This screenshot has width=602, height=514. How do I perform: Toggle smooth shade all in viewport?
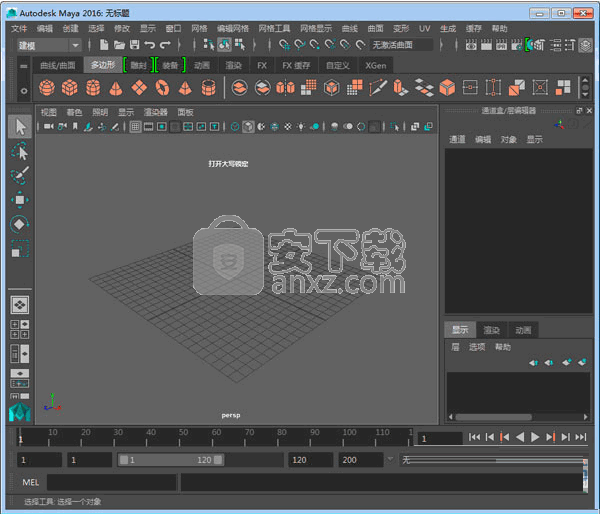tap(248, 126)
